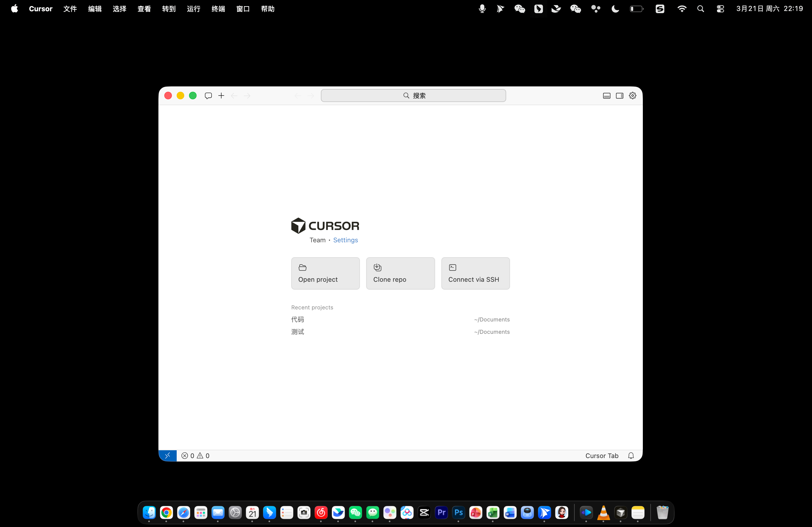Screen dimensions: 812x527
Task: Open the gear settings icon in title bar
Action: pyautogui.click(x=632, y=96)
